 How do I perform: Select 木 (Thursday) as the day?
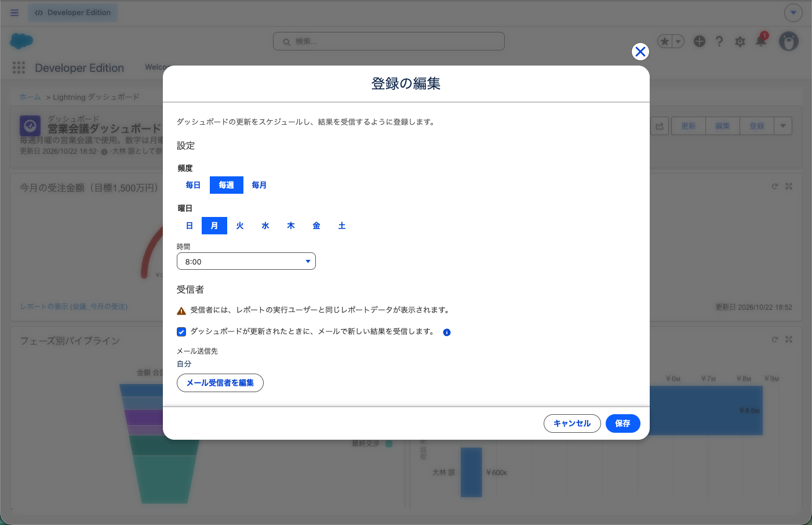(x=291, y=226)
